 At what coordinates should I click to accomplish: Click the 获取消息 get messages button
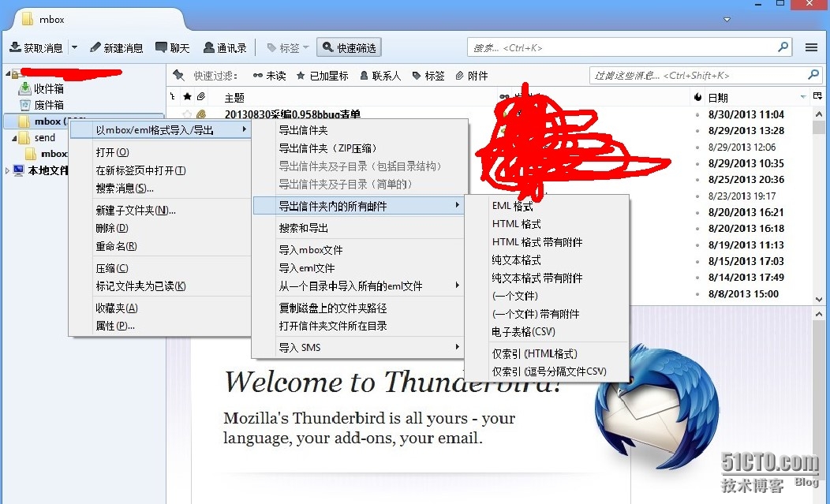pyautogui.click(x=36, y=48)
